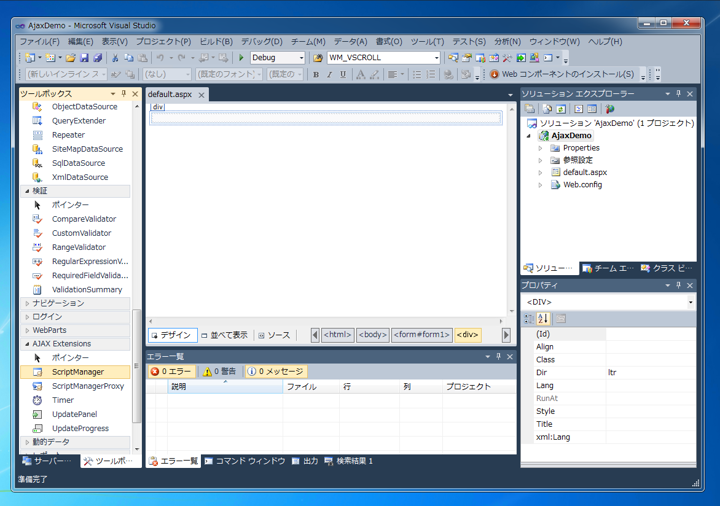The image size is (720, 506).
Task: Expand the Properties node in solution tree
Action: [540, 148]
